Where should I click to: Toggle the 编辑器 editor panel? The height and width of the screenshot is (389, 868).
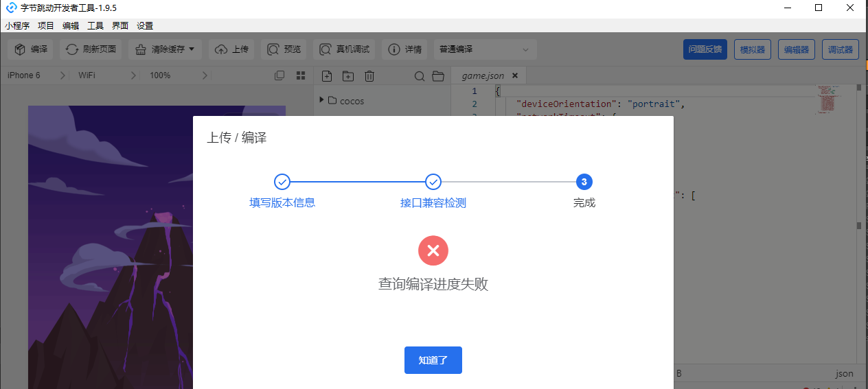pyautogui.click(x=797, y=49)
